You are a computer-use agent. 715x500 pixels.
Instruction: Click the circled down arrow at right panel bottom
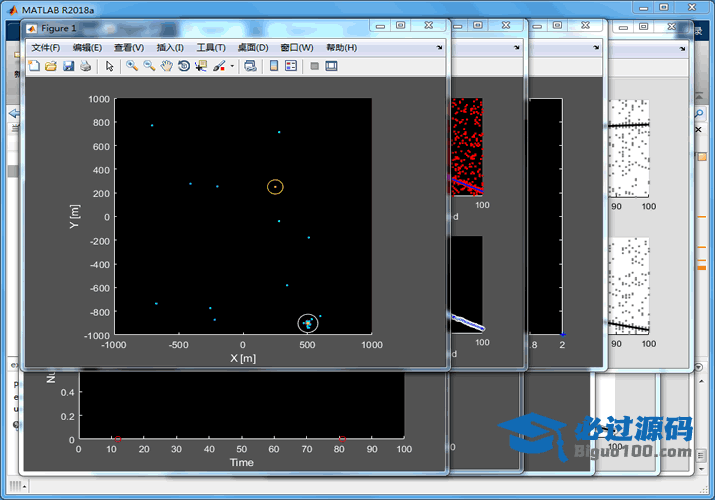tap(699, 367)
